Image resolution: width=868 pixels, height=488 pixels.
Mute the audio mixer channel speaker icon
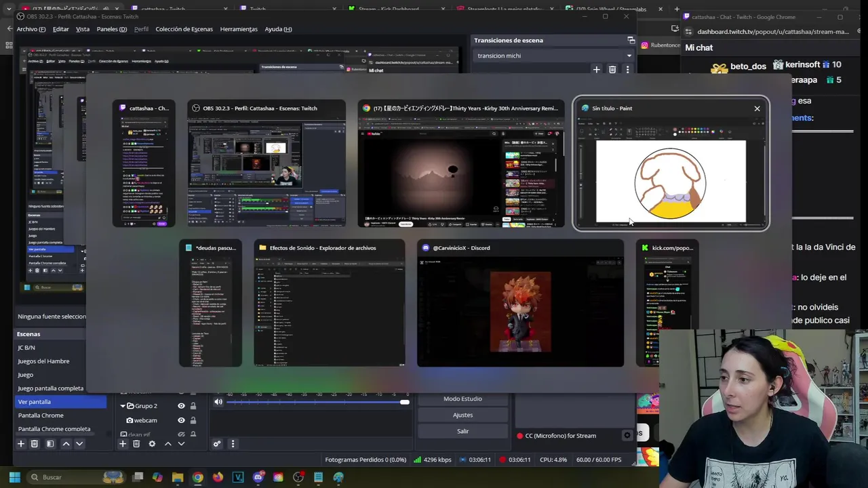[218, 402]
